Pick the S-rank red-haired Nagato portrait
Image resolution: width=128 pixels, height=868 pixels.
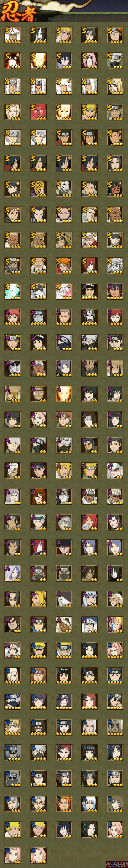point(89,266)
